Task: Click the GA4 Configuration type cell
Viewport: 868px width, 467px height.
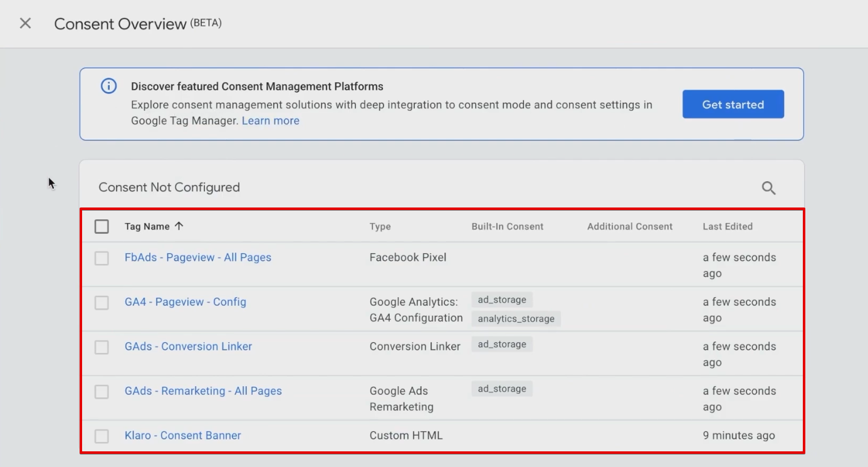Action: [416, 310]
